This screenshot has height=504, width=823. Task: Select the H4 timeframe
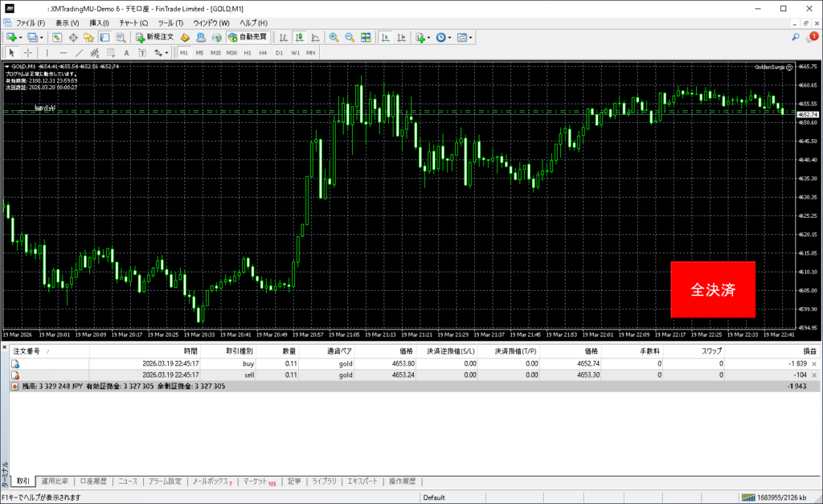pyautogui.click(x=264, y=52)
